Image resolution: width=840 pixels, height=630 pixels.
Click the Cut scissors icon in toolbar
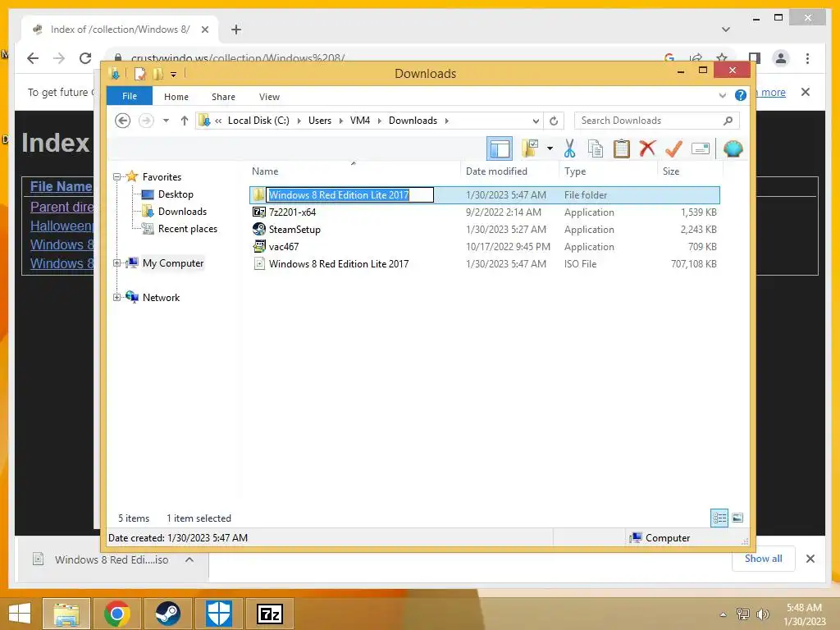pyautogui.click(x=569, y=148)
